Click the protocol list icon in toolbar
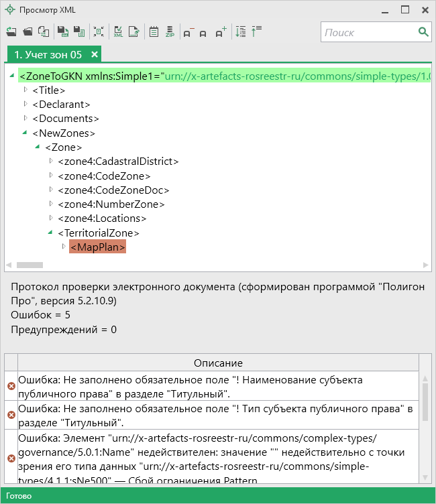 point(154,31)
